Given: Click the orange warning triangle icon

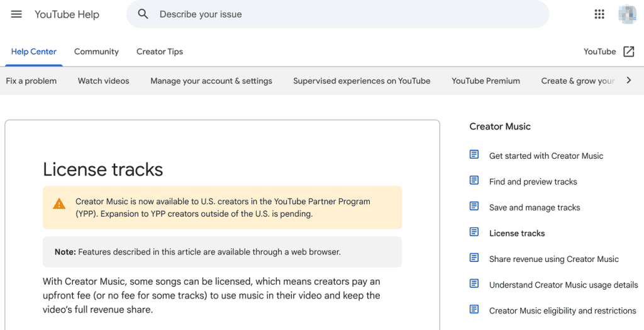Looking at the screenshot, I should click(59, 203).
